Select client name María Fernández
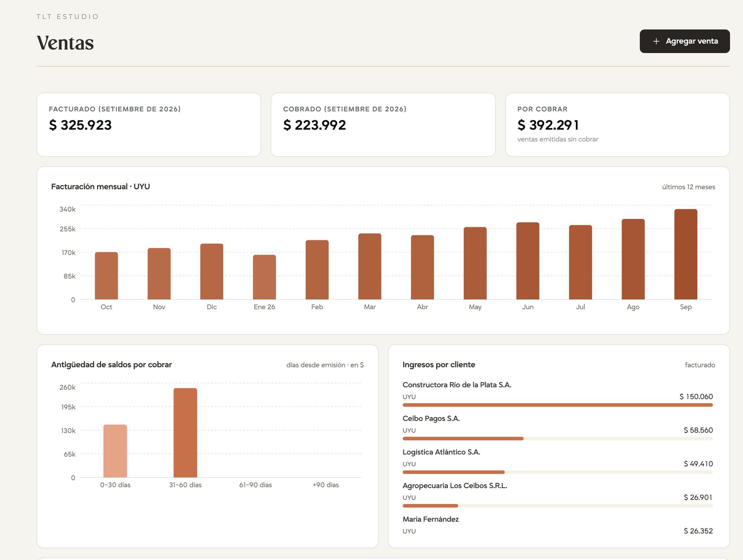This screenshot has width=743, height=560. click(x=431, y=519)
